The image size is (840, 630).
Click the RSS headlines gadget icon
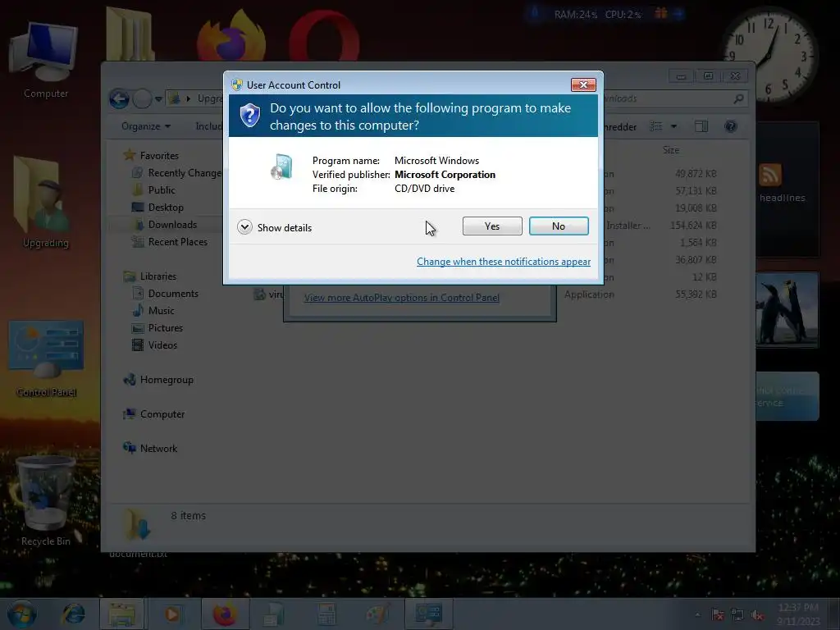(x=770, y=176)
